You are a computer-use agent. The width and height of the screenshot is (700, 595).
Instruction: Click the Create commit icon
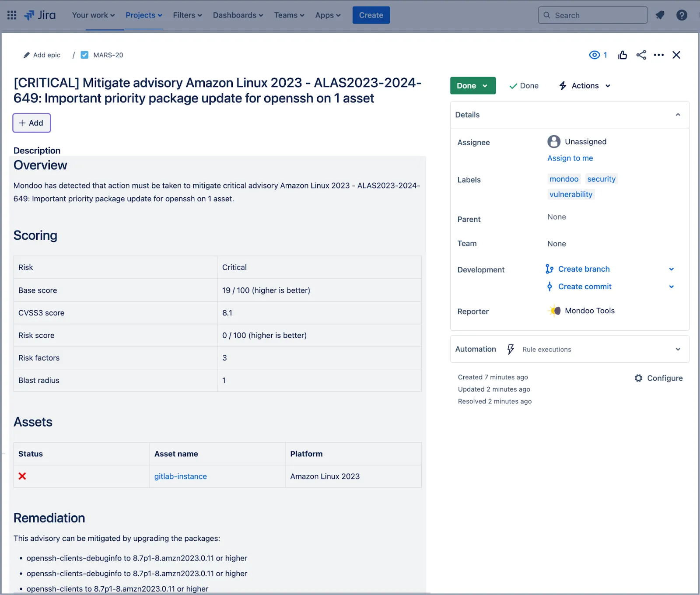pos(549,287)
